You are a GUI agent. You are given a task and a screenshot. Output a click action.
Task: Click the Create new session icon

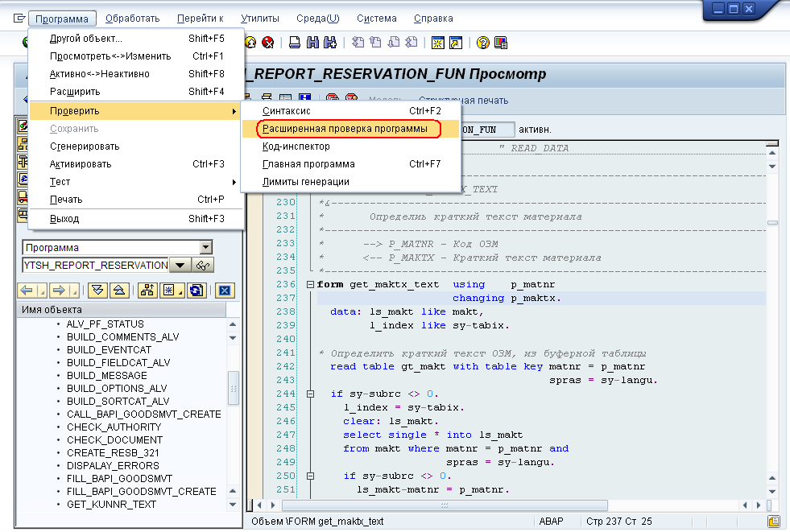(x=438, y=43)
